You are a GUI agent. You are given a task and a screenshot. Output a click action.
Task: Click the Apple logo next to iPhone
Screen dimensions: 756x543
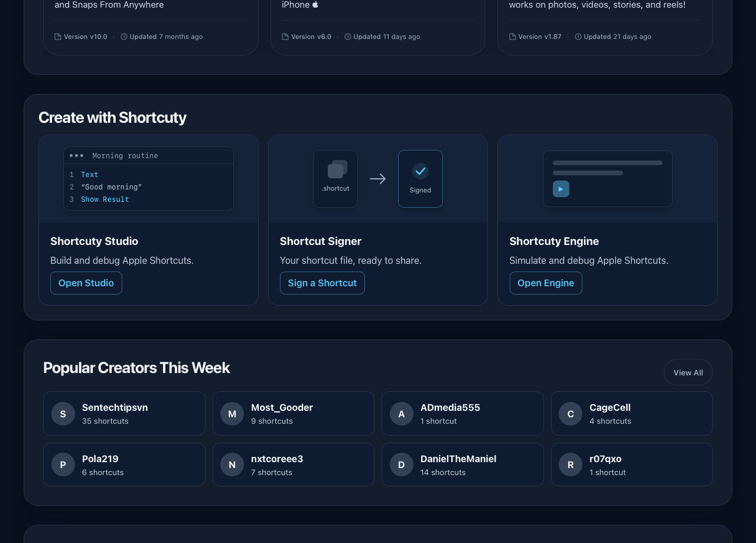(x=315, y=5)
